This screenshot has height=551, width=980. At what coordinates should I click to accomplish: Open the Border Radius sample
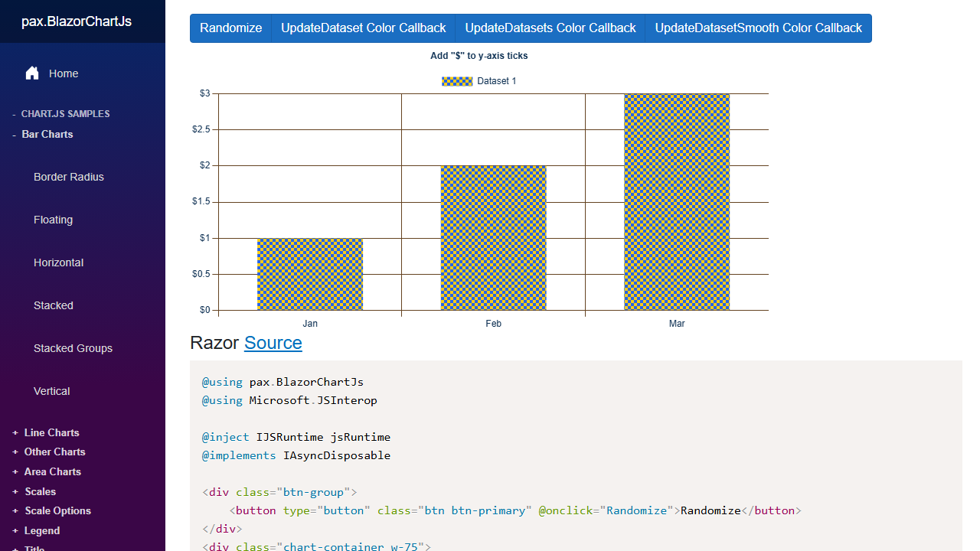point(69,177)
